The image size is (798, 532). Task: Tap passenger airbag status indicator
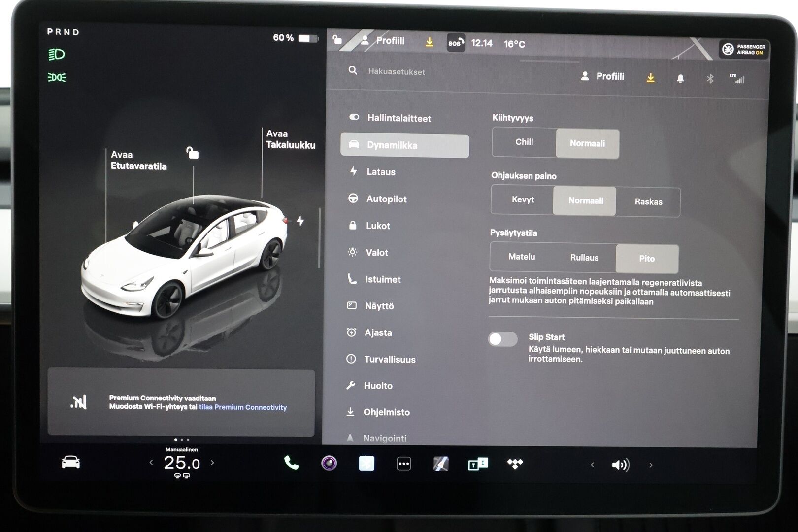[744, 49]
